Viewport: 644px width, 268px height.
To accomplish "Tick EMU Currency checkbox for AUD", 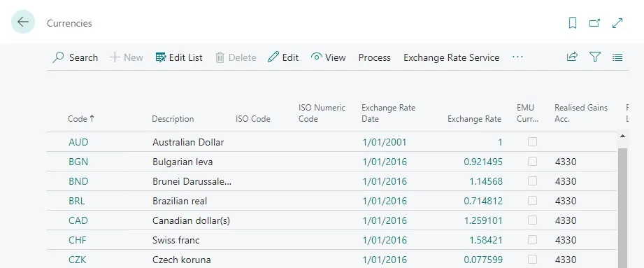I will pyautogui.click(x=532, y=142).
